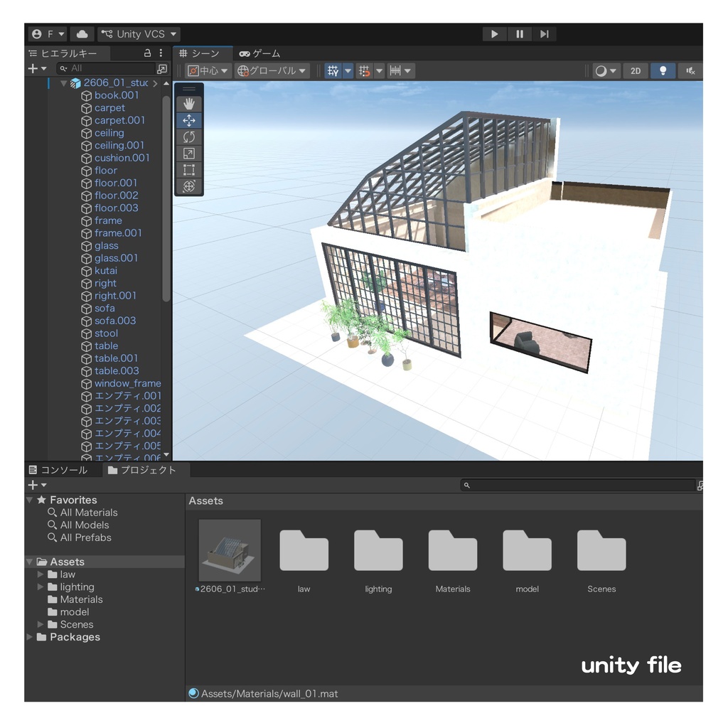Viewport: 728px width, 728px height.
Task: Click the cloud services icon
Action: coord(82,34)
